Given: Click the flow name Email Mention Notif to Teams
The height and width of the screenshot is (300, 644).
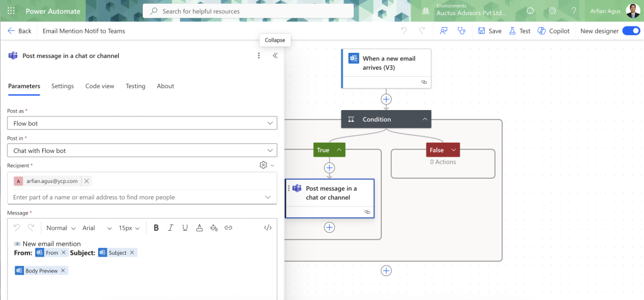Looking at the screenshot, I should coord(84,31).
